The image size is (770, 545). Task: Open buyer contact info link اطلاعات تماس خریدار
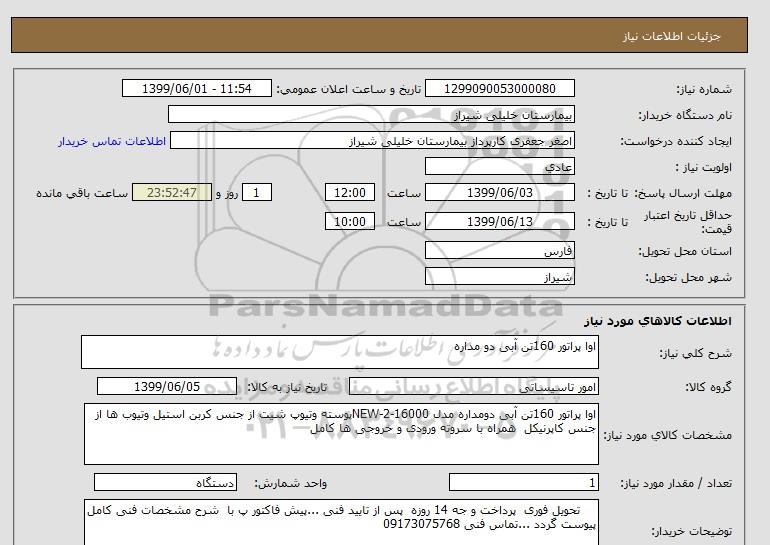112,141
